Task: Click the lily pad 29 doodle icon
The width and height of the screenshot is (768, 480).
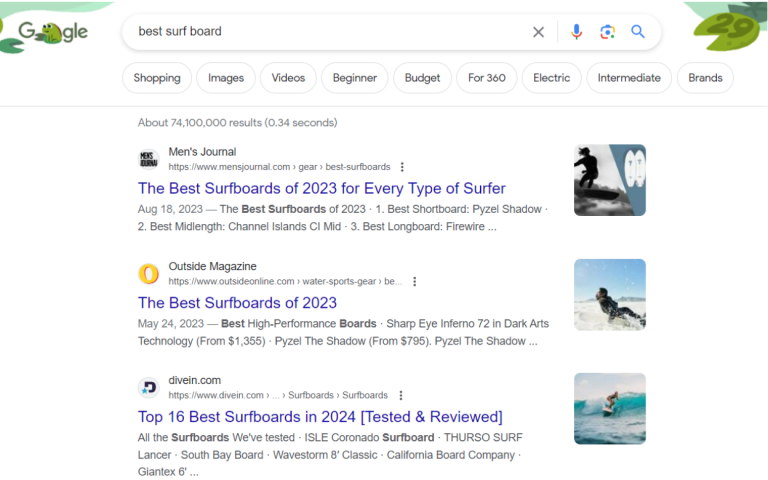Action: click(727, 30)
